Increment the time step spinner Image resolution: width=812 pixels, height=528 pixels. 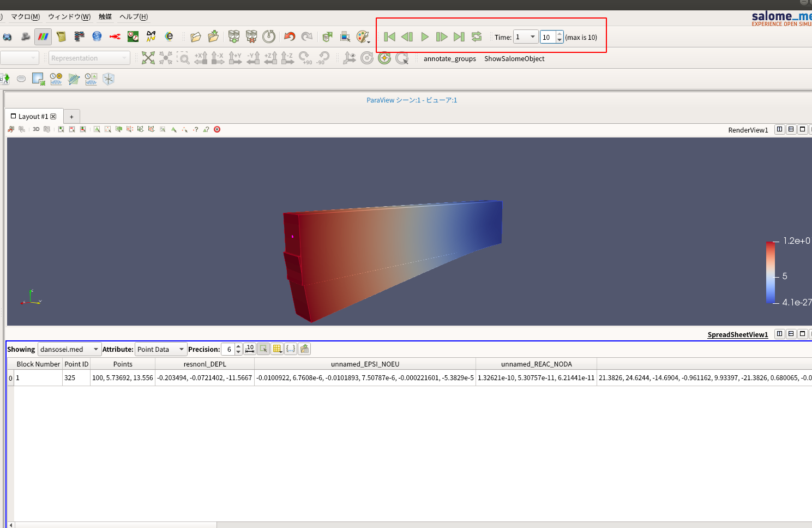[x=560, y=34]
